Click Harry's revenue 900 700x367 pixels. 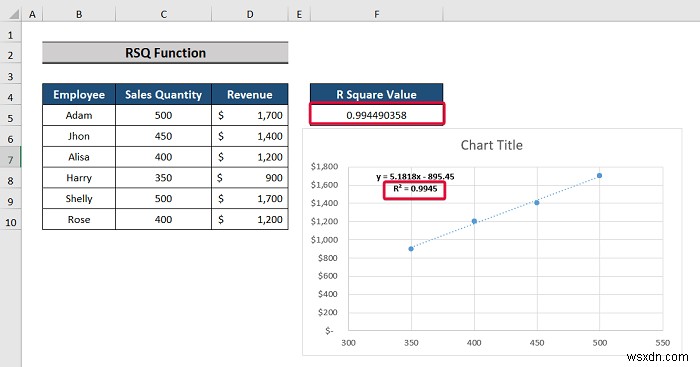(x=250, y=178)
